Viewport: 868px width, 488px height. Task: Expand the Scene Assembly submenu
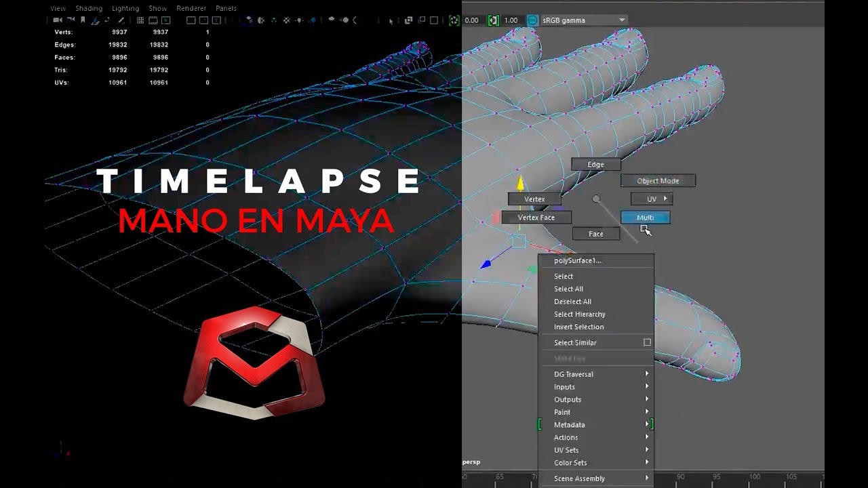(x=595, y=479)
